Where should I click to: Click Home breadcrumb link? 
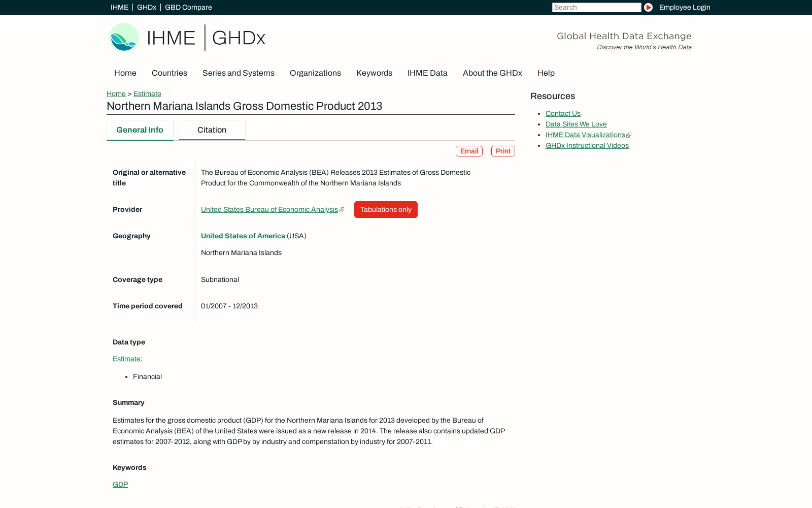[x=116, y=93]
